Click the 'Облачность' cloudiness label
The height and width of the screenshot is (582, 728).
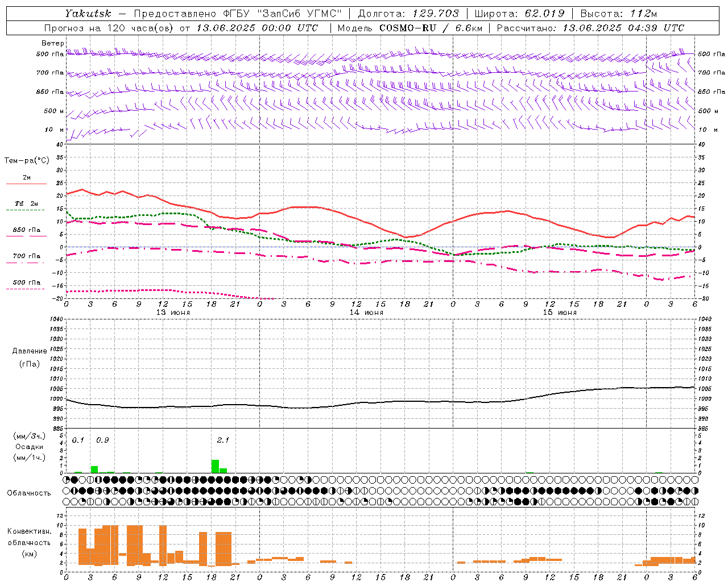(29, 493)
